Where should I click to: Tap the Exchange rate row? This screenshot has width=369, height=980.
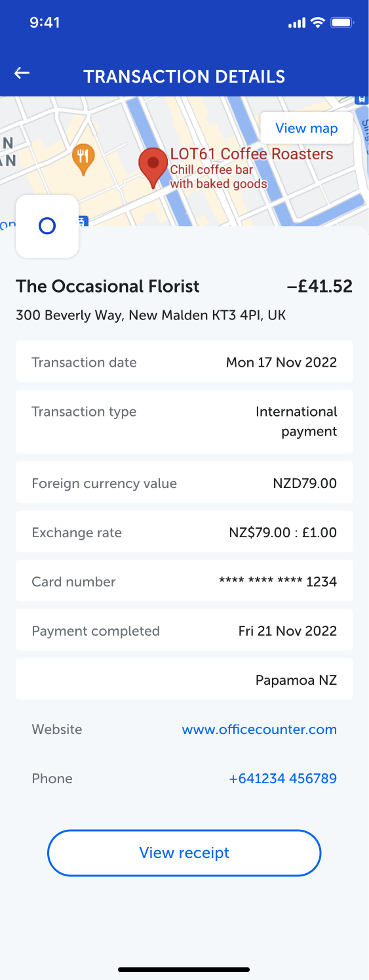click(x=184, y=532)
